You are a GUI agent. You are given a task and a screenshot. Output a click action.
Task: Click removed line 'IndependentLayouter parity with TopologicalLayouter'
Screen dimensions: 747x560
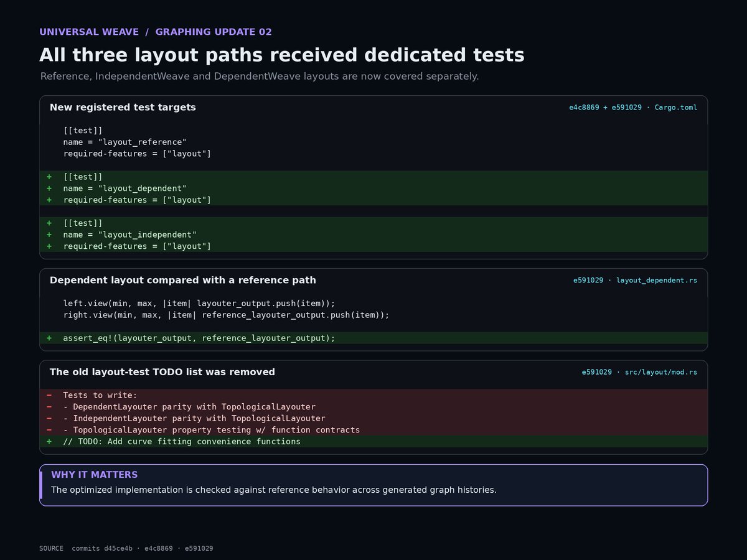coord(374,418)
